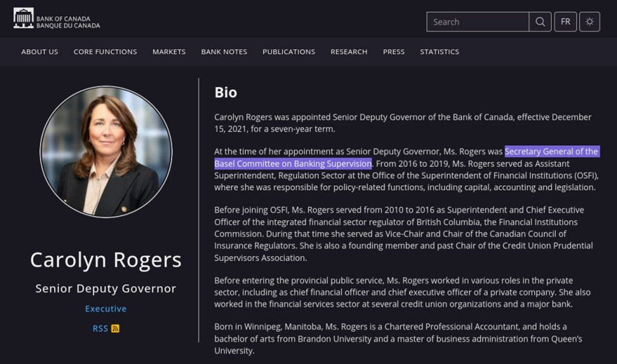The width and height of the screenshot is (617, 364).
Task: Click Carolyn Rogers portrait photo
Action: click(x=106, y=152)
